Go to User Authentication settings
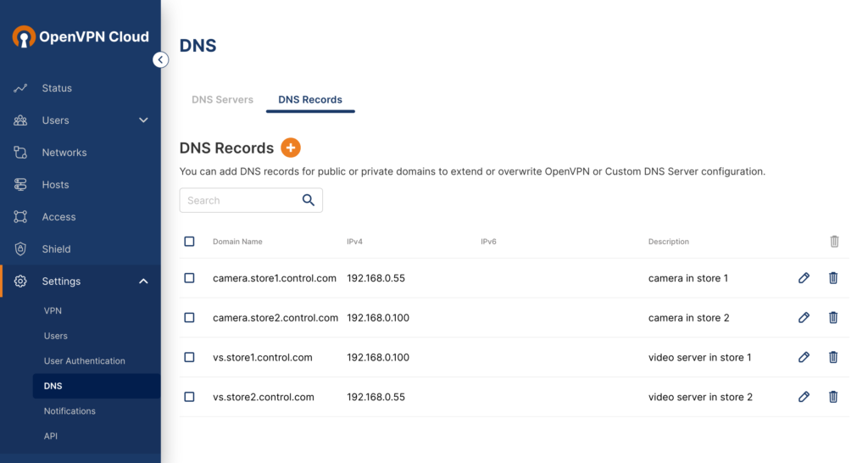Screen dimensions: 868x463 click(84, 361)
